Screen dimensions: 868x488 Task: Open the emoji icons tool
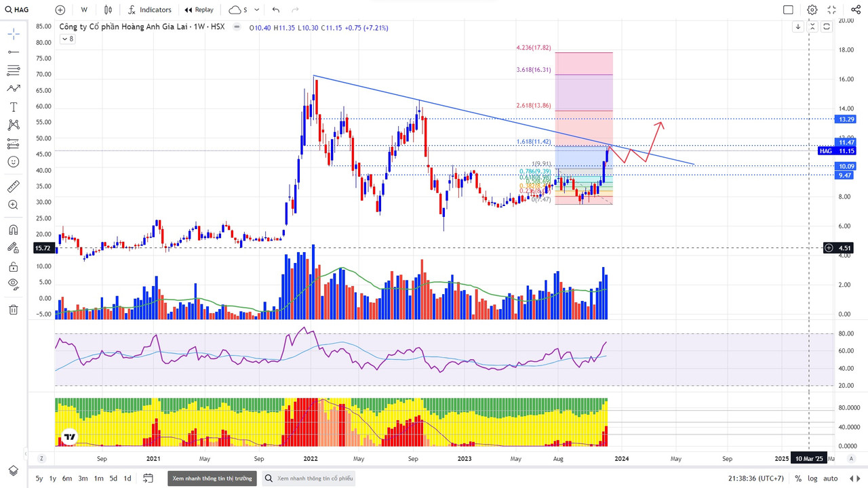pyautogui.click(x=13, y=162)
